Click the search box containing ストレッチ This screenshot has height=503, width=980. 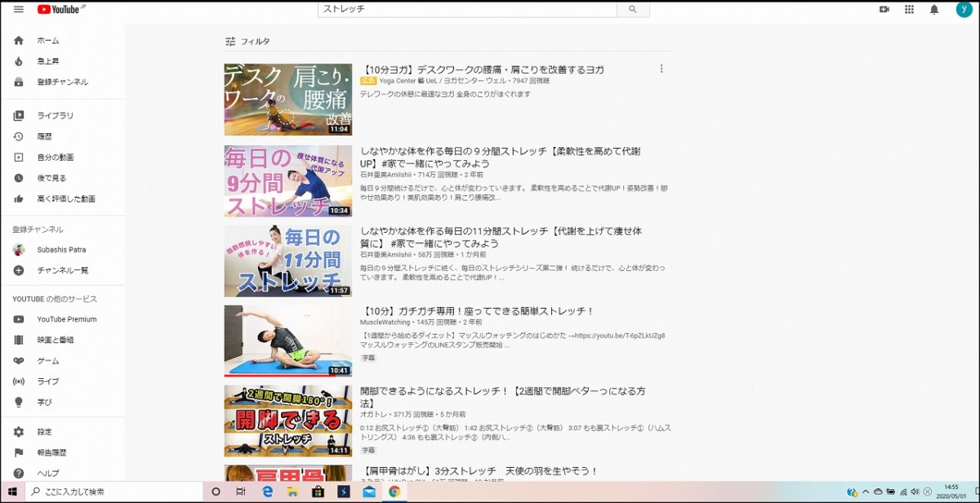pyautogui.click(x=467, y=9)
